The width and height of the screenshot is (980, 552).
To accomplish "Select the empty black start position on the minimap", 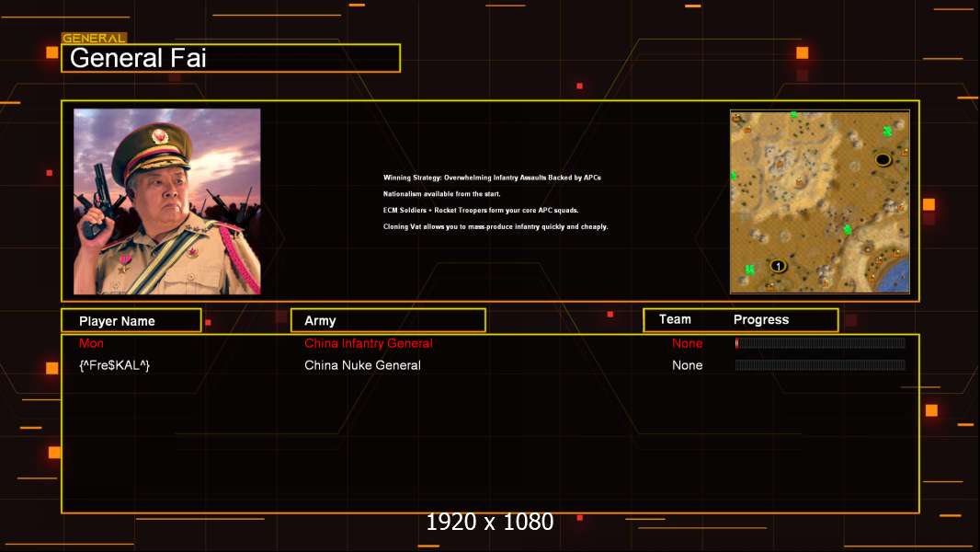I will coord(883,159).
